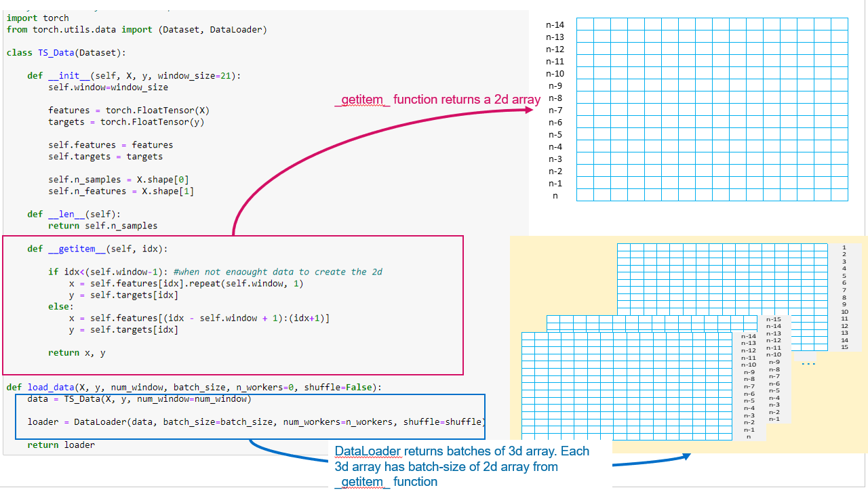Select the torch.FloatTensor(X) features line

tap(129, 110)
